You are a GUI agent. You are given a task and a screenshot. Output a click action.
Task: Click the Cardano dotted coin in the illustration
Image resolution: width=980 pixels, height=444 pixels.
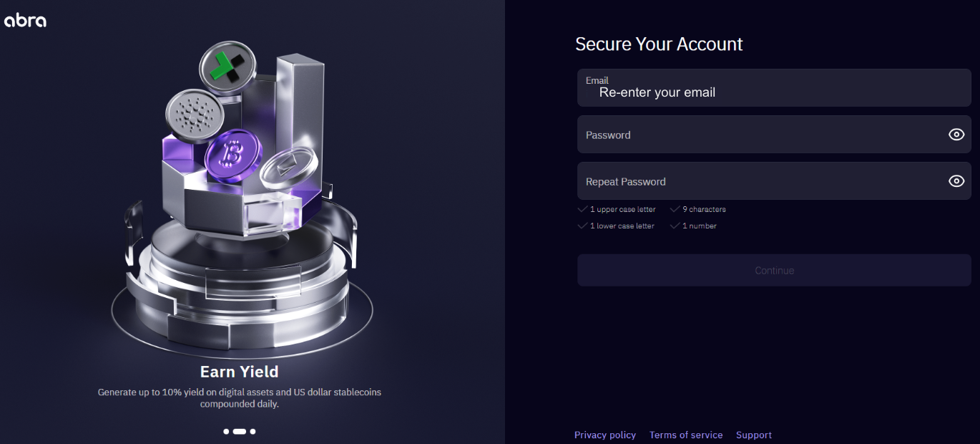191,116
